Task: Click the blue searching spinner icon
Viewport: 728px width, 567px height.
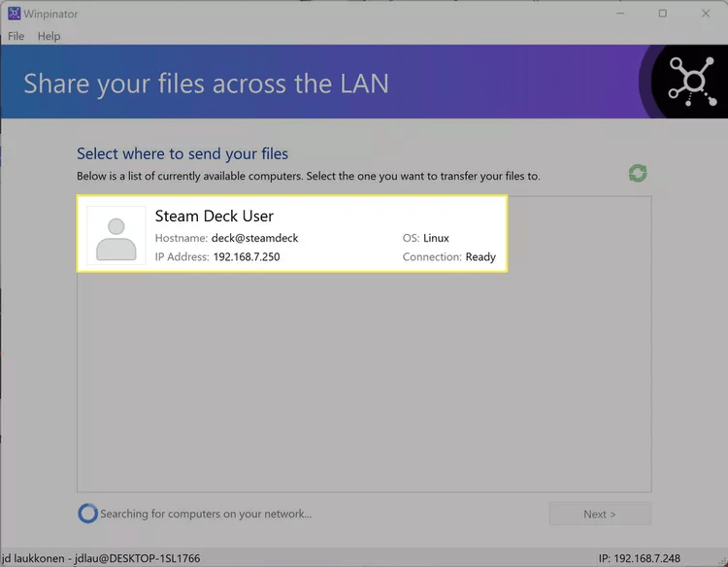Action: point(87,514)
